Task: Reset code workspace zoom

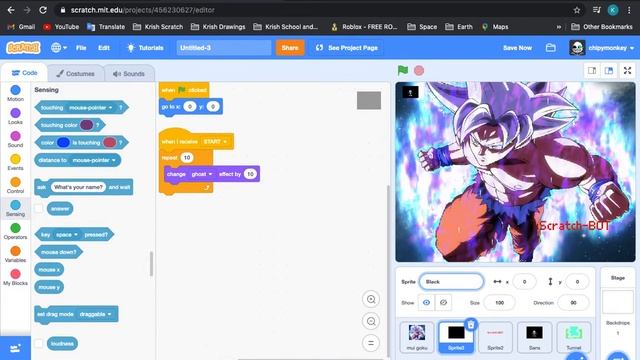Action: tap(371, 343)
